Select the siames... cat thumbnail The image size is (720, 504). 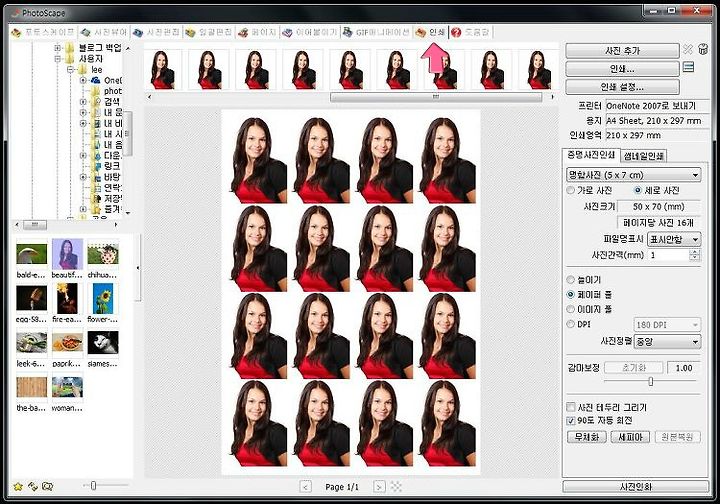(x=103, y=342)
